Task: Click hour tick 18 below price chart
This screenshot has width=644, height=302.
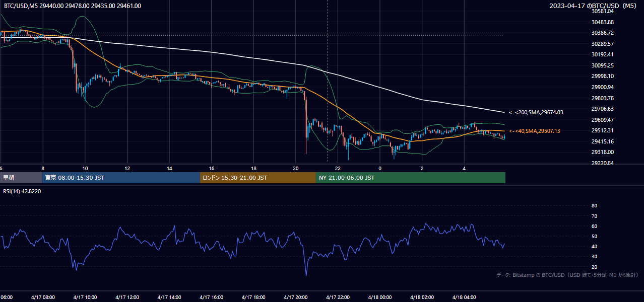Action: click(x=253, y=168)
